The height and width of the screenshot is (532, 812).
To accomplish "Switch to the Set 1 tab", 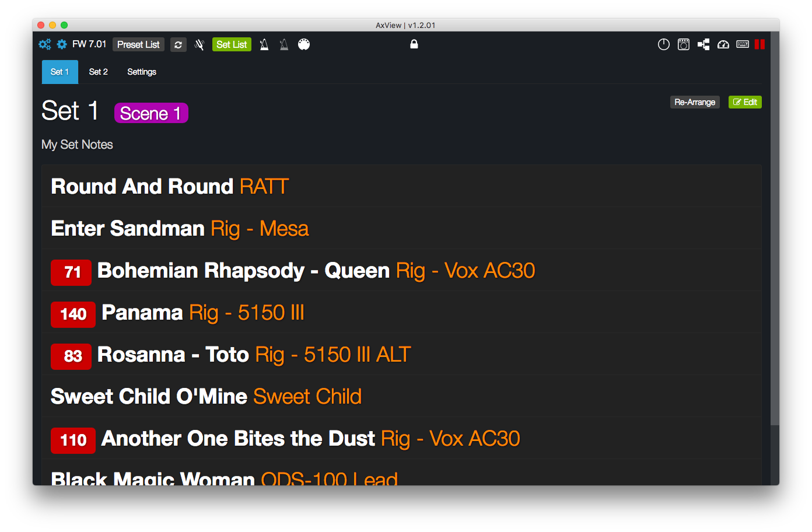I will click(60, 72).
